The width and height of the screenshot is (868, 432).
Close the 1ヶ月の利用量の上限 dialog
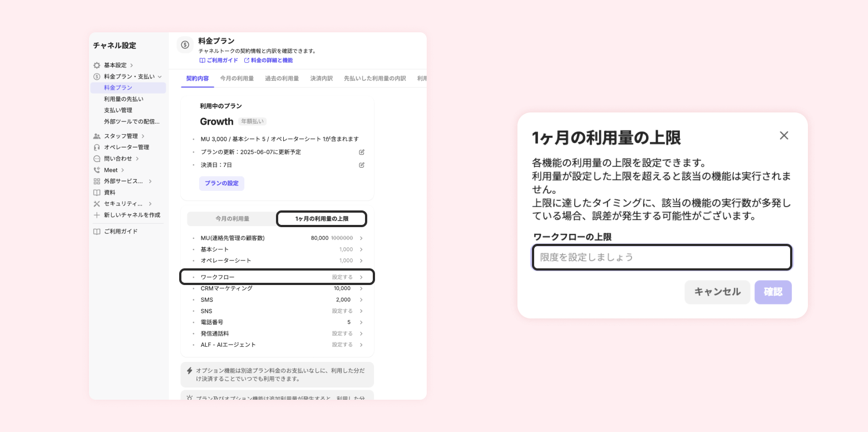point(784,135)
